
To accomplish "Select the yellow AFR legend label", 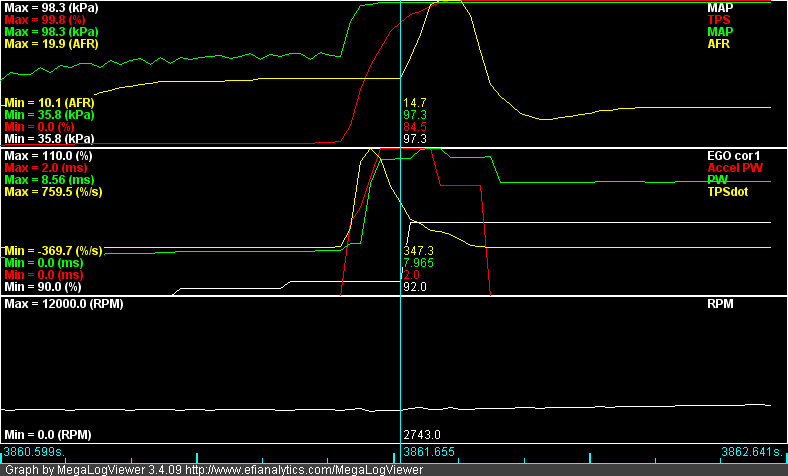I will [x=719, y=44].
